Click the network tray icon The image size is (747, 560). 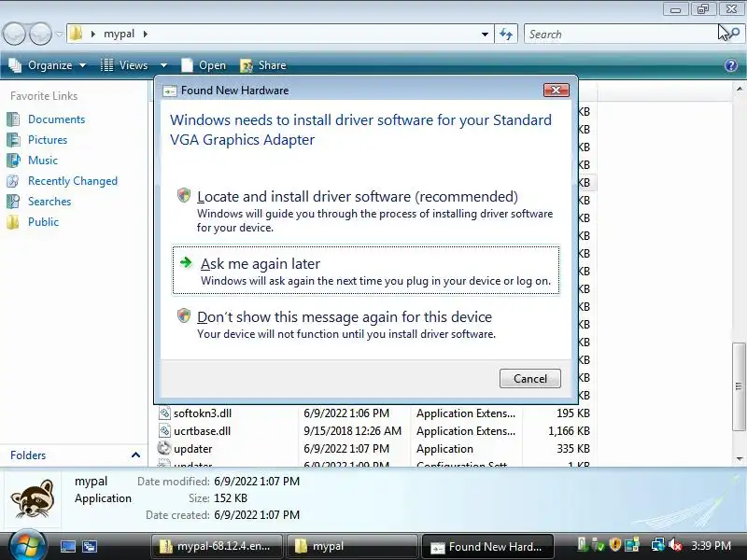click(658, 544)
